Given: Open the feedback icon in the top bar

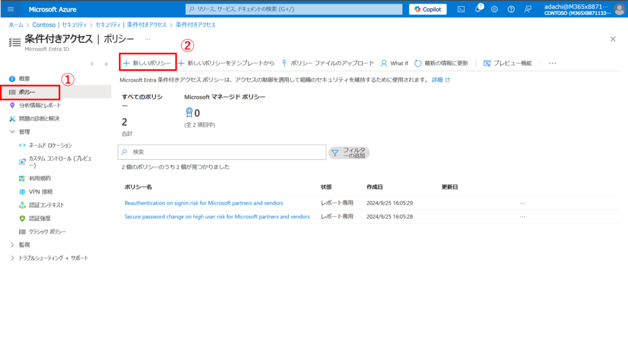Looking at the screenshot, I should tap(528, 9).
